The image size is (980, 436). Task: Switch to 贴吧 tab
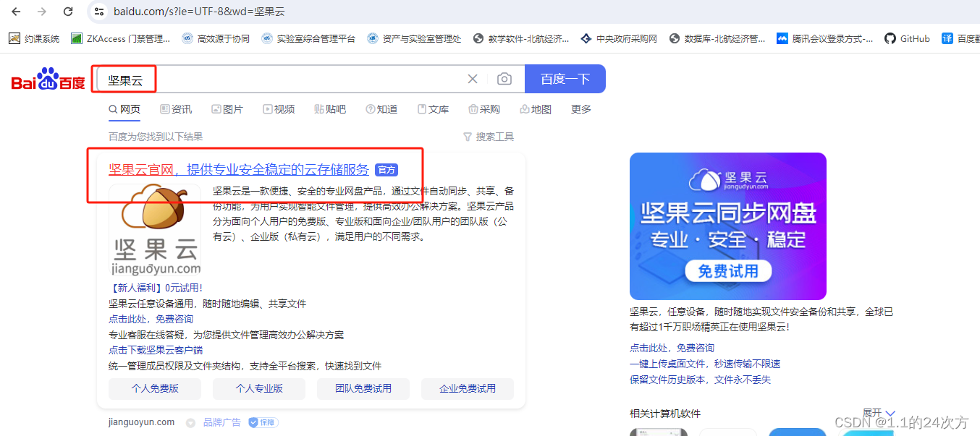coord(330,109)
